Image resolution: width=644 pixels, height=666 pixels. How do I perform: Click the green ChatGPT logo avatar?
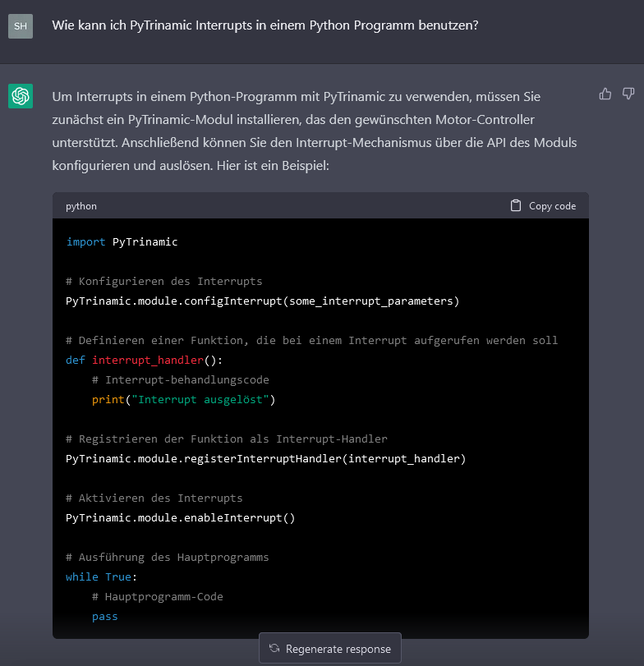(21, 96)
